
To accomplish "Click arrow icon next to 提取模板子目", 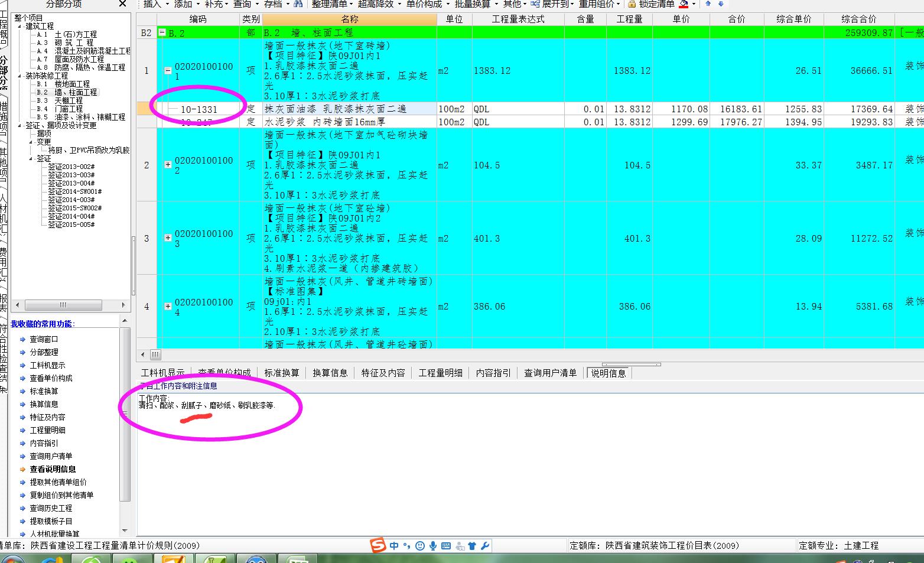I will pos(23,521).
